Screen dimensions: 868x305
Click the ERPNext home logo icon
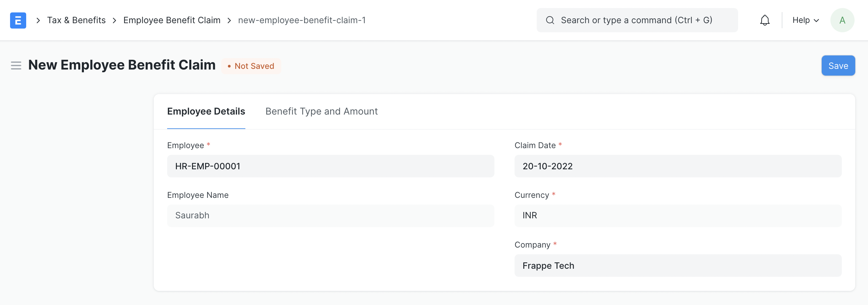point(18,20)
